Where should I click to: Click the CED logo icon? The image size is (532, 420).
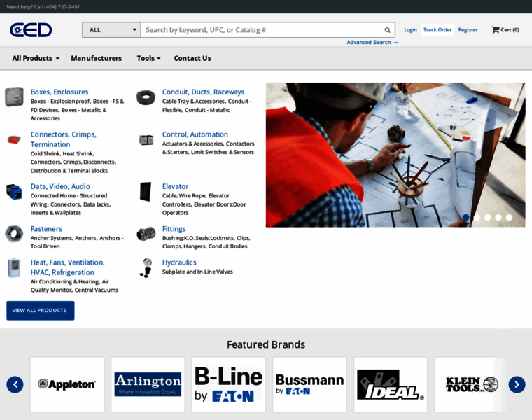31,30
